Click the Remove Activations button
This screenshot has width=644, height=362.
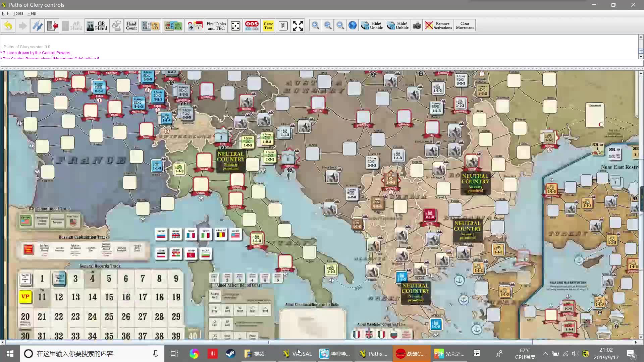coord(439,26)
